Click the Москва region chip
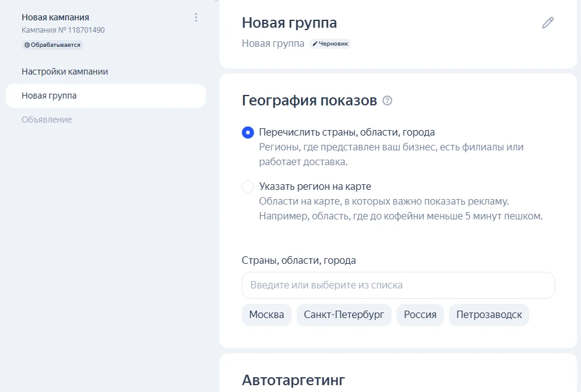This screenshot has height=392, width=581. coord(266,314)
